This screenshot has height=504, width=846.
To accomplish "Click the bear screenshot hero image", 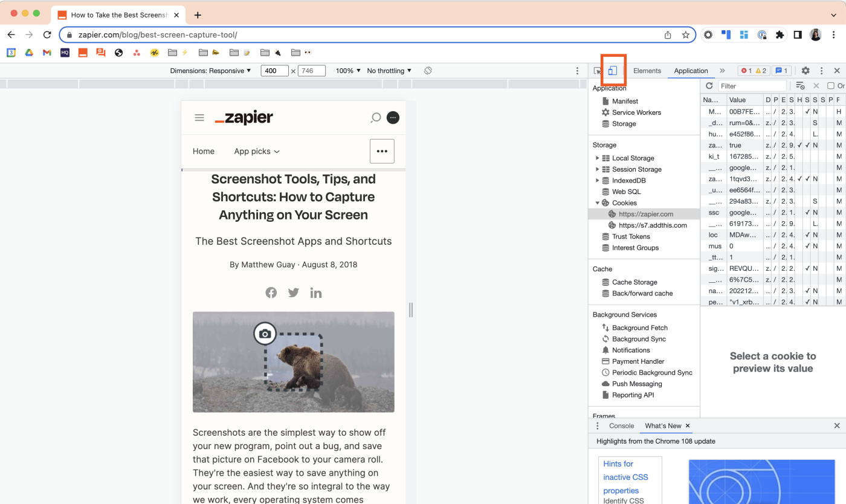I will pos(294,362).
